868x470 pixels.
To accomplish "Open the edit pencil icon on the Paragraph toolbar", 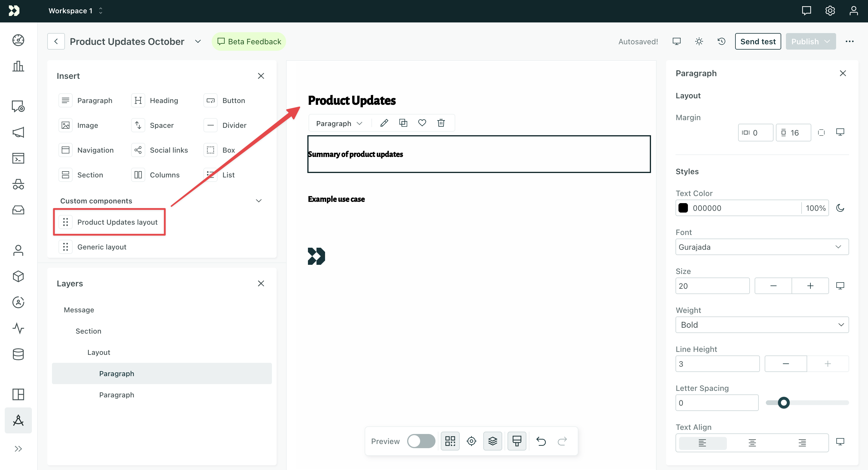I will [x=384, y=123].
